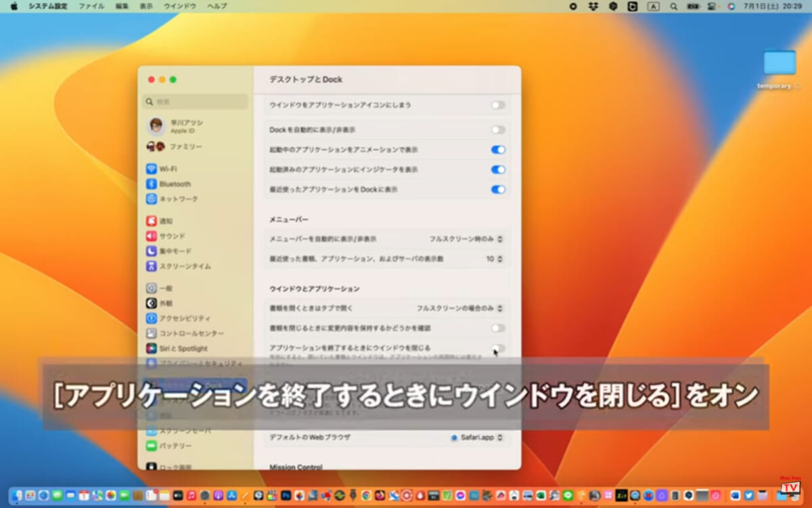Click the ウインドウとアプリケーション section heading
This screenshot has height=508, width=812.
coord(315,289)
